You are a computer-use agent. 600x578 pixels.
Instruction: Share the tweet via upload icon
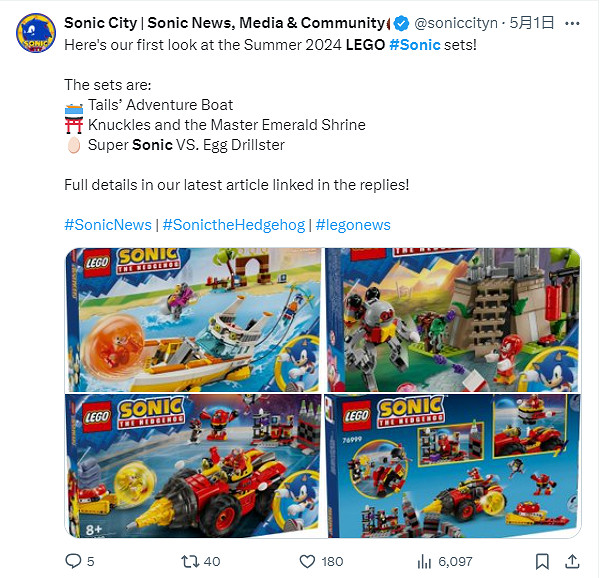coord(572,561)
